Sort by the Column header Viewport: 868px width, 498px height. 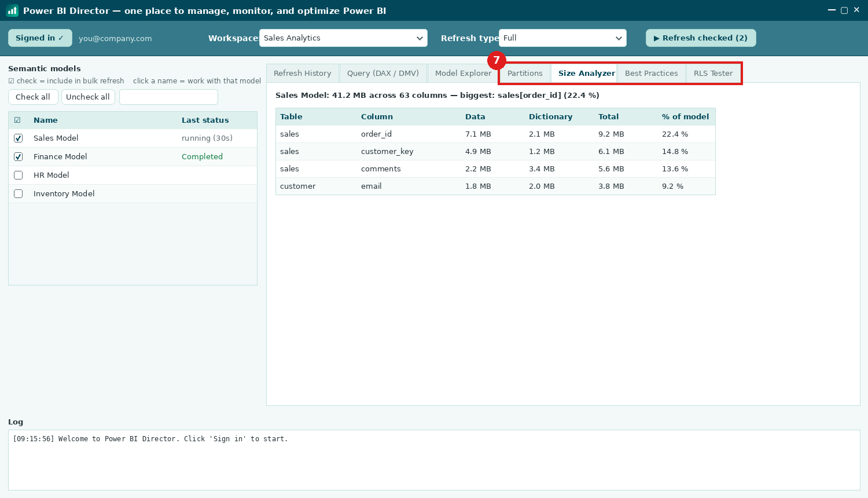click(377, 117)
